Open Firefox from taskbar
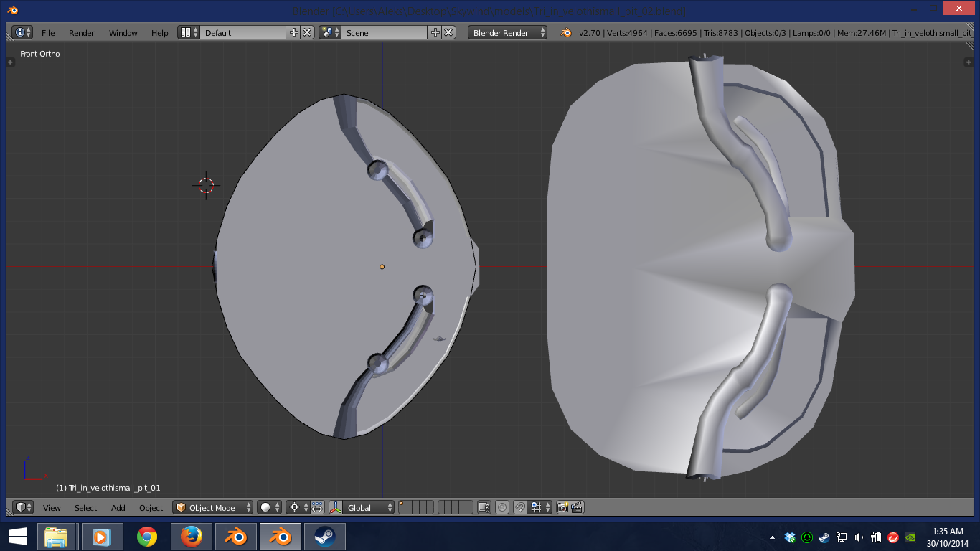 click(x=191, y=537)
